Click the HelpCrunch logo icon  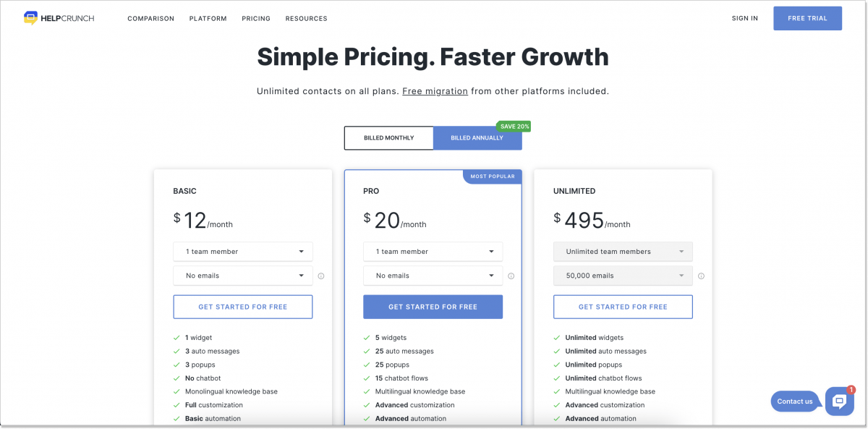point(29,16)
